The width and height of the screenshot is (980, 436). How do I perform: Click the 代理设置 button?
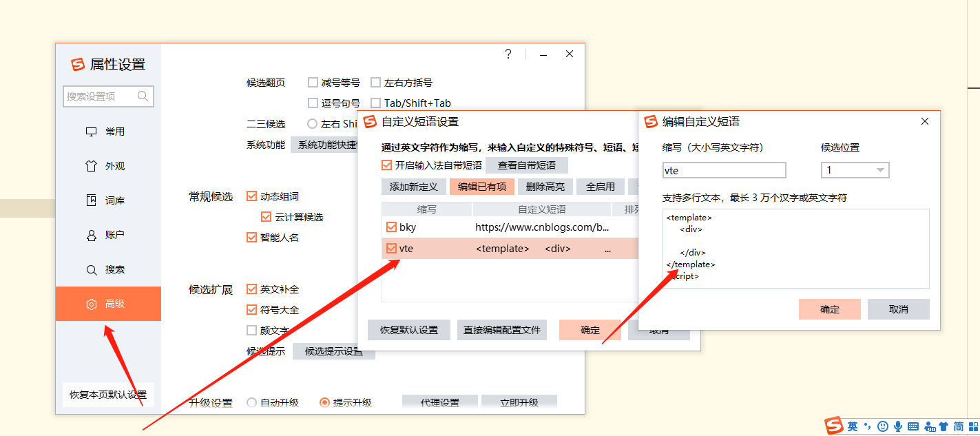(x=440, y=403)
